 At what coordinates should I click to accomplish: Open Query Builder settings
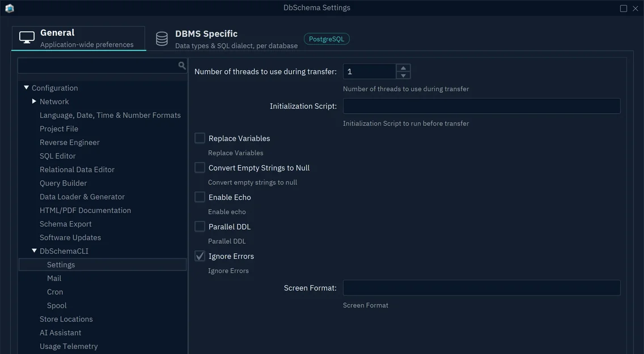[x=63, y=183]
